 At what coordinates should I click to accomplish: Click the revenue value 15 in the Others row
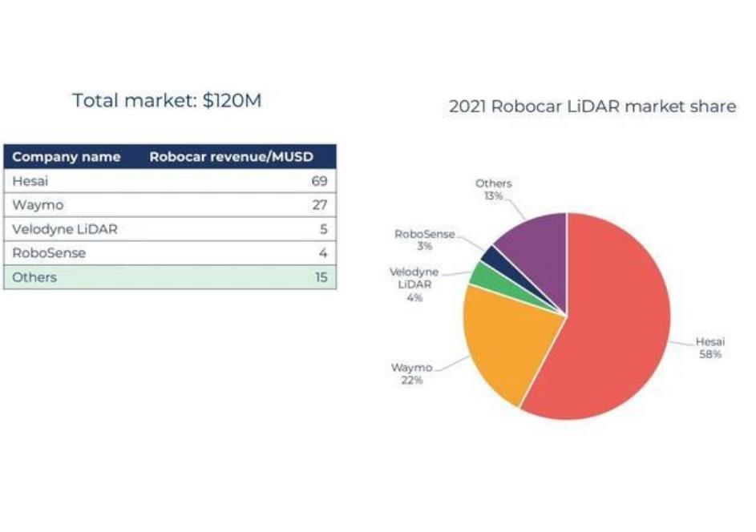pyautogui.click(x=321, y=277)
